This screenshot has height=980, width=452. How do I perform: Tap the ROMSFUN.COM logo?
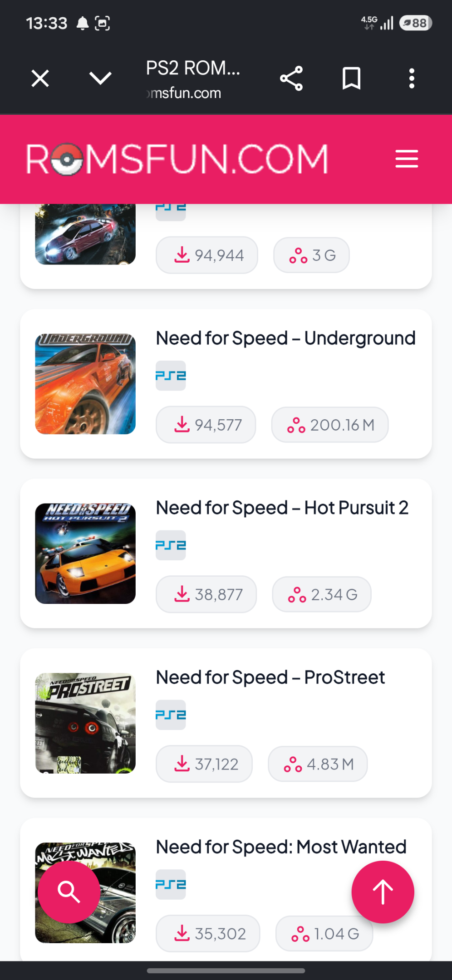177,159
